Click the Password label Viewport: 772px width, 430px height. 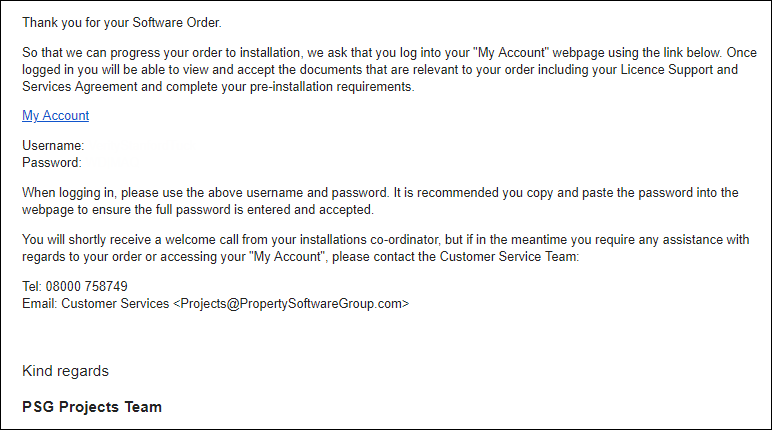52,163
